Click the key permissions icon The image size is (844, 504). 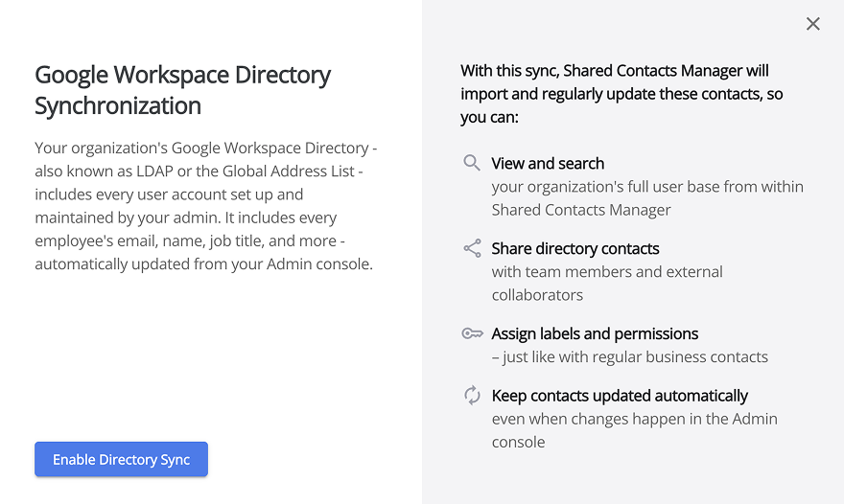pyautogui.click(x=472, y=333)
